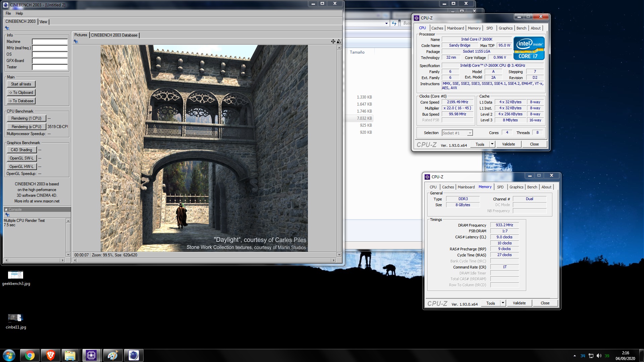Open Caches tab in top CPU-Z
The image size is (644, 362).
coord(437,28)
